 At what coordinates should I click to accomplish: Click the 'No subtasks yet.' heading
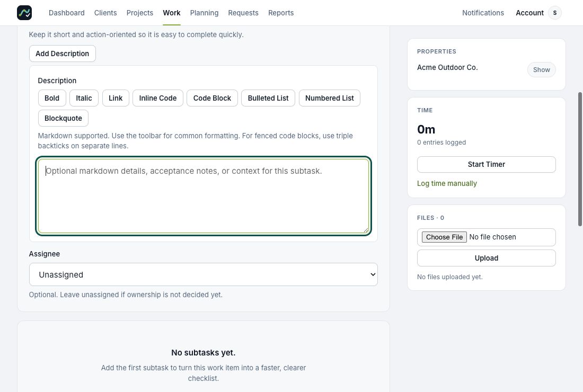[204, 353]
